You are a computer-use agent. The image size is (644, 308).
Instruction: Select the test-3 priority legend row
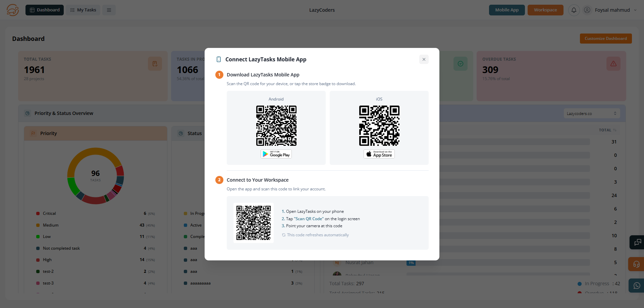click(x=96, y=283)
